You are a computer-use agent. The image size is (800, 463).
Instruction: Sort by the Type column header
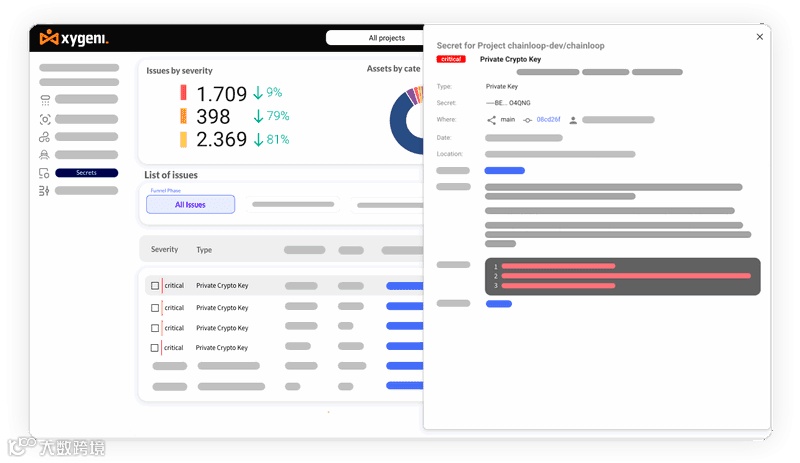tap(204, 250)
